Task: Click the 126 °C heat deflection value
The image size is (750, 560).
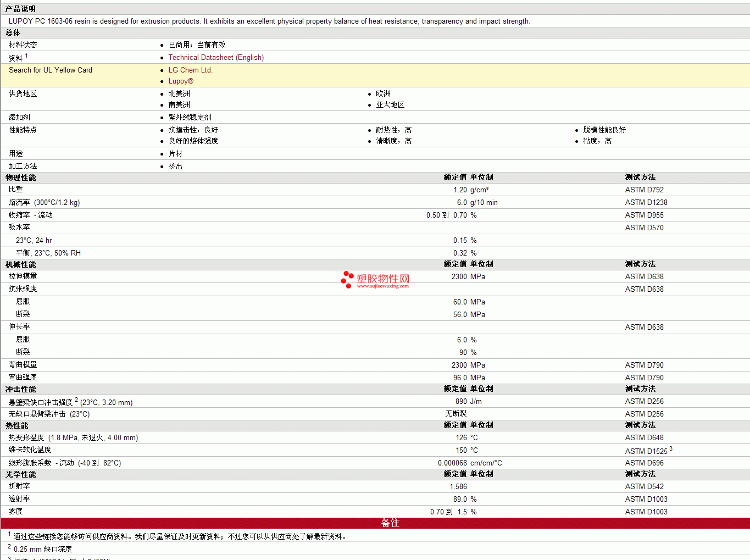Action: (x=466, y=437)
